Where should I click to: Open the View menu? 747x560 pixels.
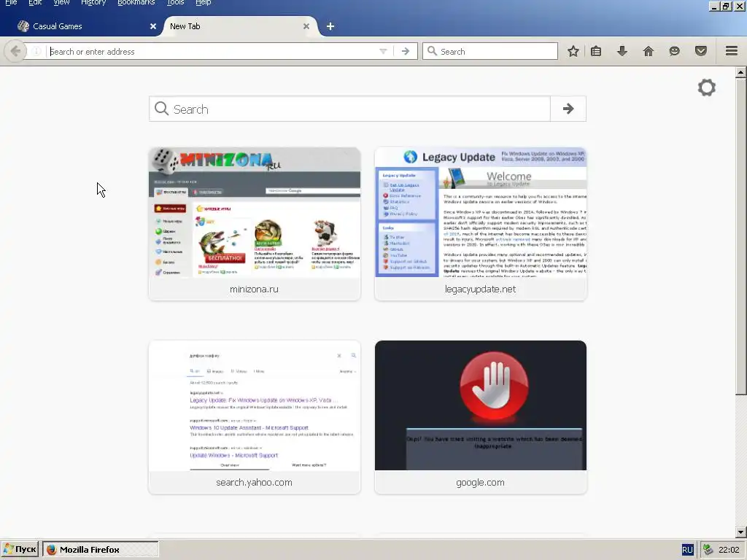[61, 3]
